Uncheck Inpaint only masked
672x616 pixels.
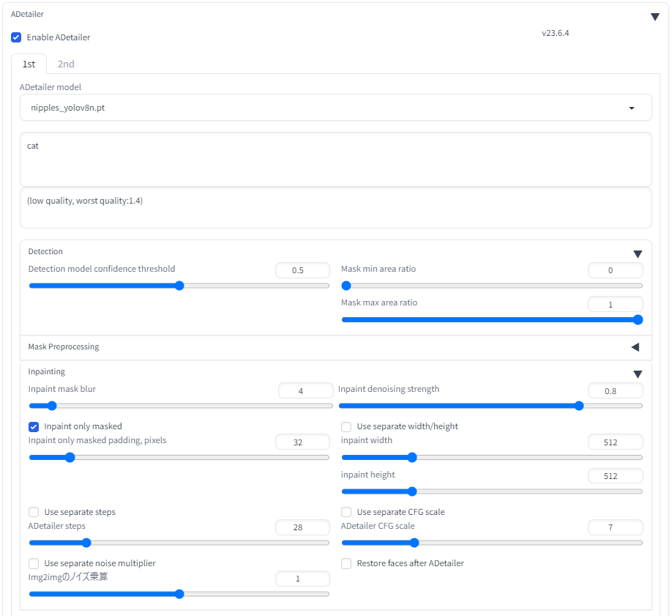(34, 426)
